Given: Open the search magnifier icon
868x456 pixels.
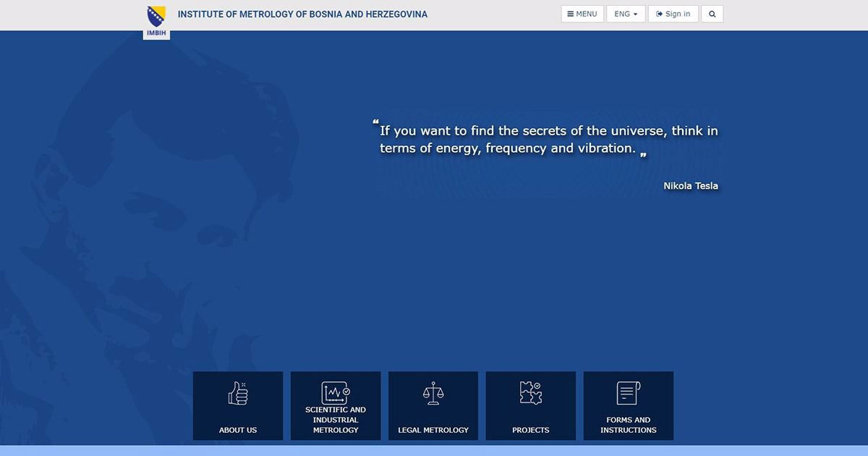Looking at the screenshot, I should pyautogui.click(x=712, y=14).
